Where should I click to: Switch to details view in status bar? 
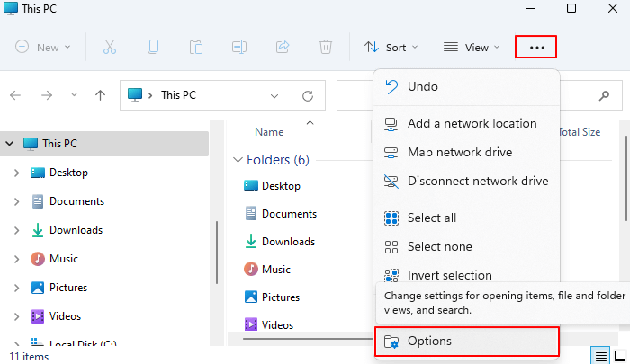coord(600,355)
